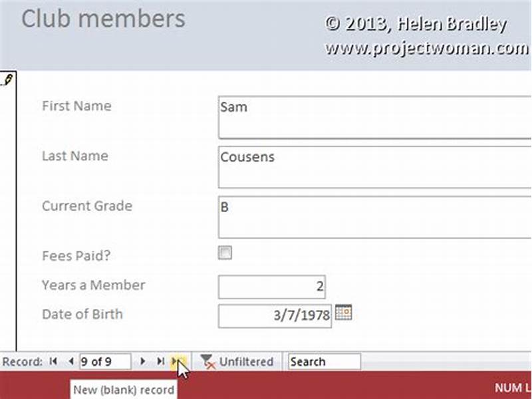Click the record edit pencil indicator
The width and height of the screenshot is (532, 399).
click(9, 78)
